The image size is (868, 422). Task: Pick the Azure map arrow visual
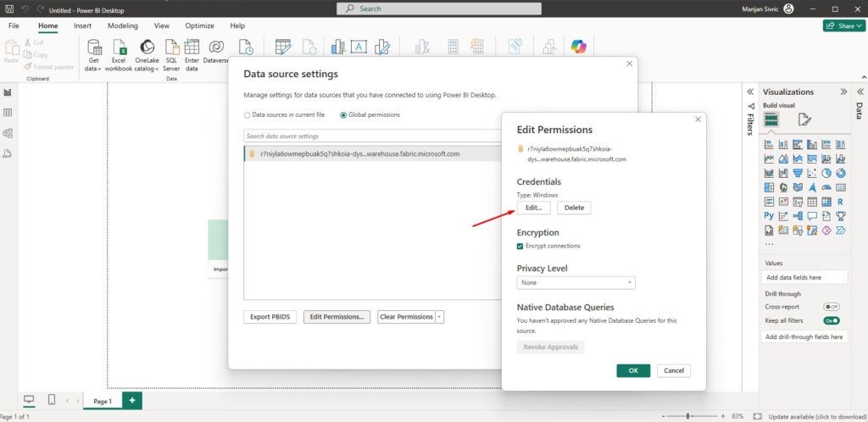coord(812,187)
